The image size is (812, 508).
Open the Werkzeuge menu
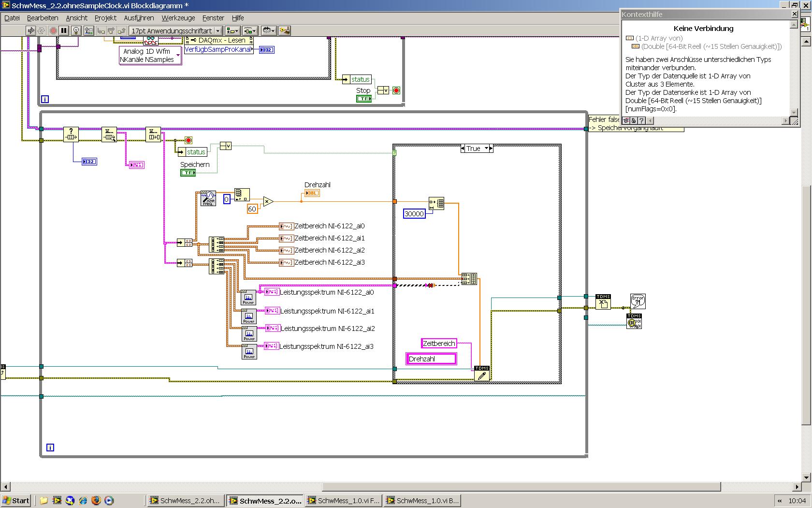pos(178,18)
